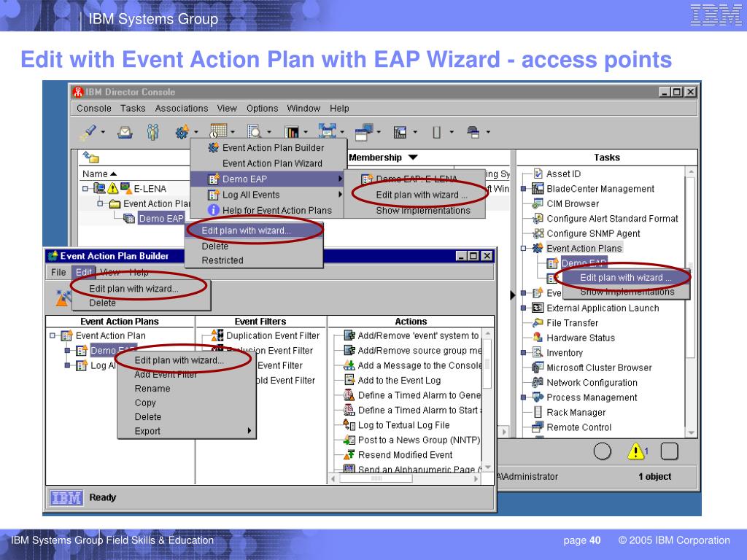This screenshot has height=560, width=747.
Task: Expand the BladeCenter Management tree node
Action: 523,189
